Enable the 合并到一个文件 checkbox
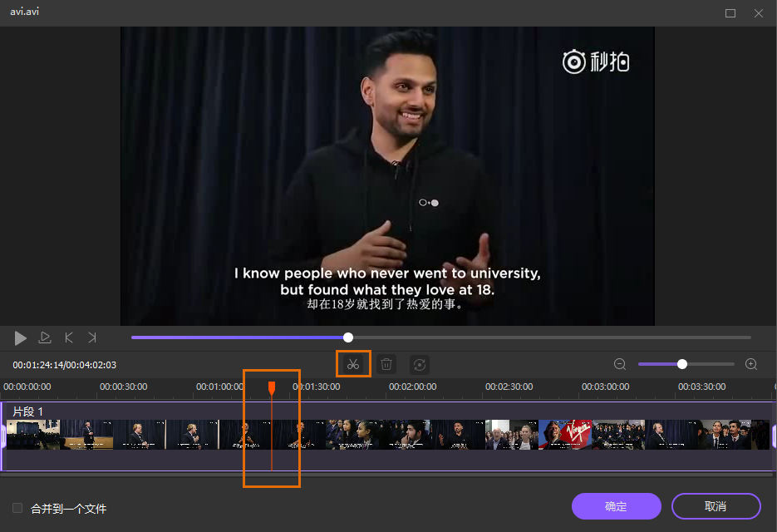 (17, 508)
